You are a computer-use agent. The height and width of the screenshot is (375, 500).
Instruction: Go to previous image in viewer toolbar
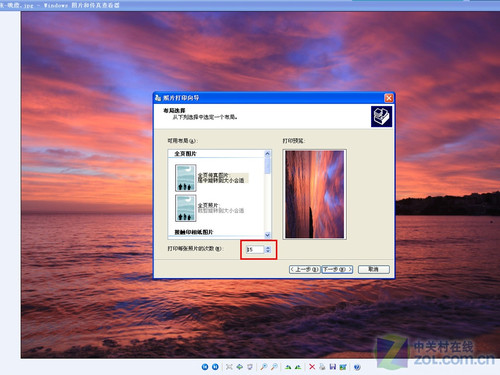click(x=205, y=367)
